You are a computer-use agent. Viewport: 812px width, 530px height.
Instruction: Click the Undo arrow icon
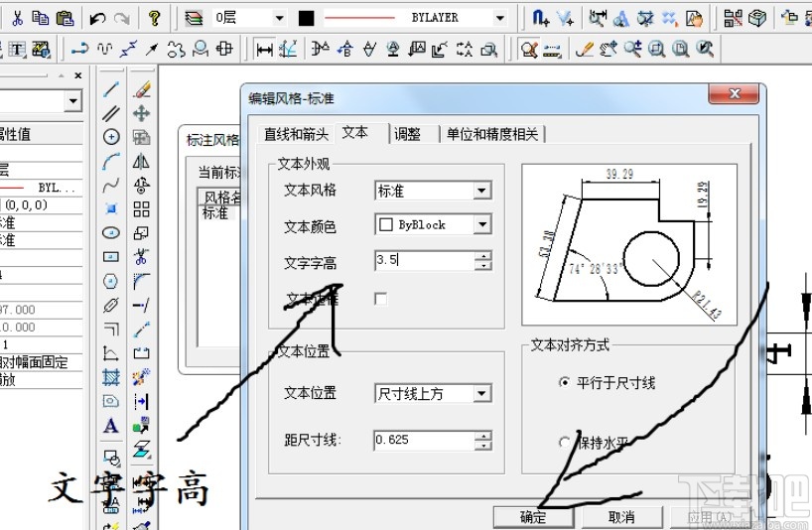pyautogui.click(x=98, y=19)
